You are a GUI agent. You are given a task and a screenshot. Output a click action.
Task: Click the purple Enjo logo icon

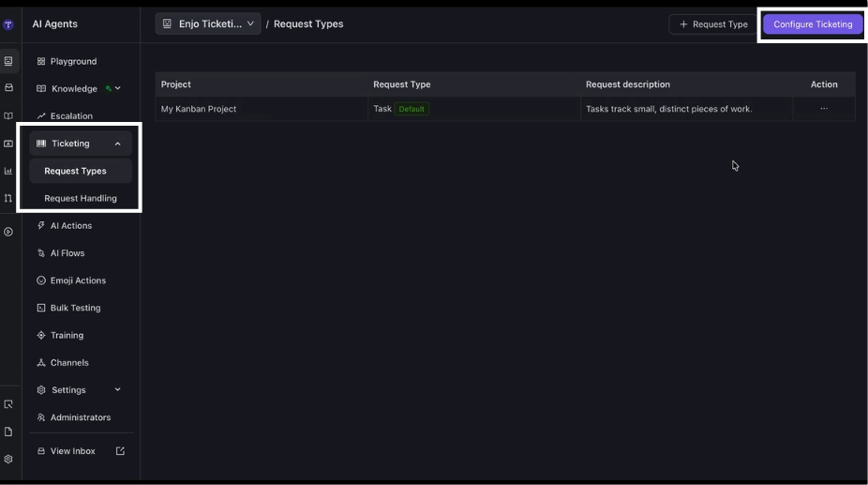coord(7,24)
